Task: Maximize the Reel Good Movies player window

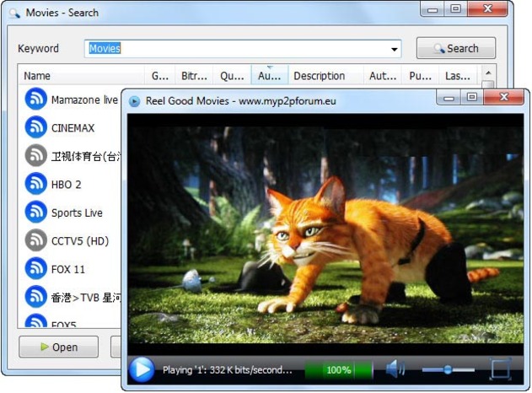Action: point(471,98)
